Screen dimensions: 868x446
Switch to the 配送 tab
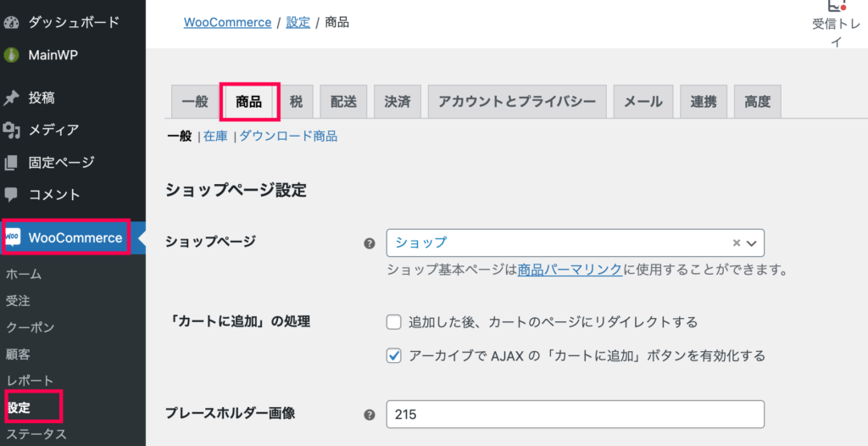(343, 102)
